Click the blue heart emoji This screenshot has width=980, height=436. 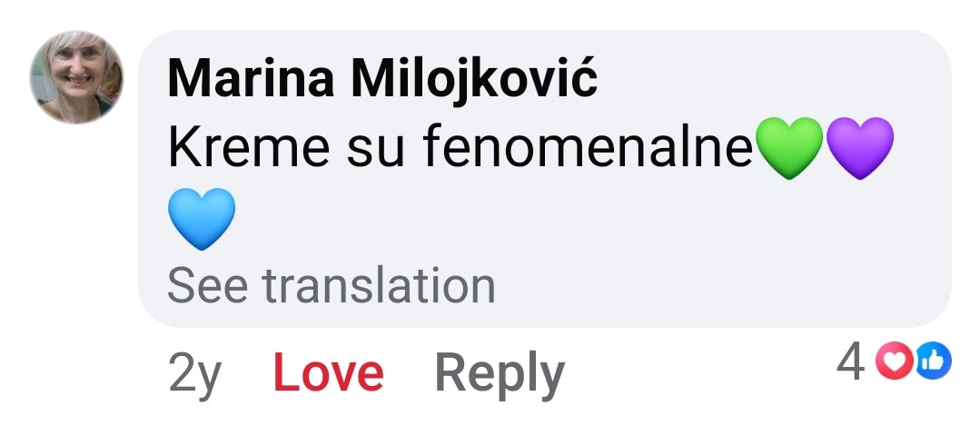[202, 218]
